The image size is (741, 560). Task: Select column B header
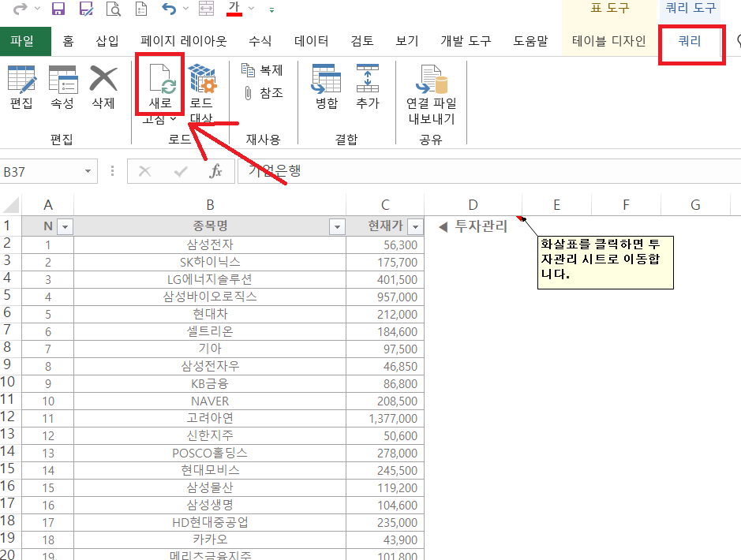tap(210, 205)
